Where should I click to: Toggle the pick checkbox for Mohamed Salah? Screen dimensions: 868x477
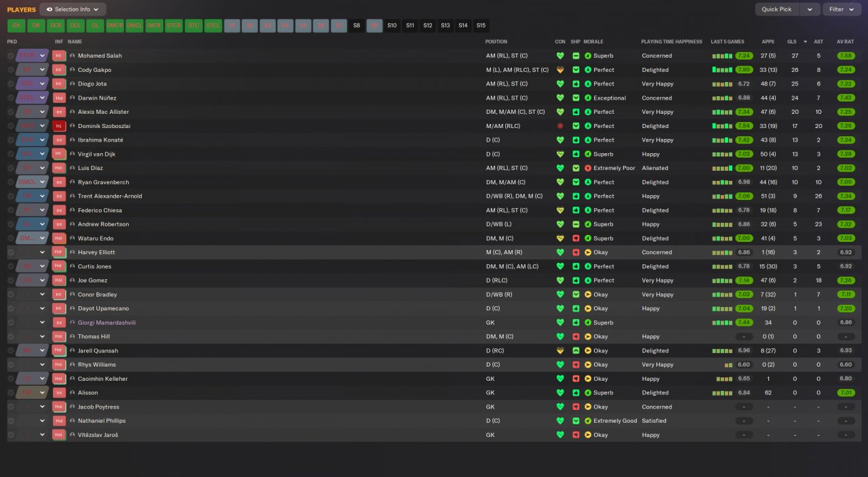pyautogui.click(x=11, y=56)
